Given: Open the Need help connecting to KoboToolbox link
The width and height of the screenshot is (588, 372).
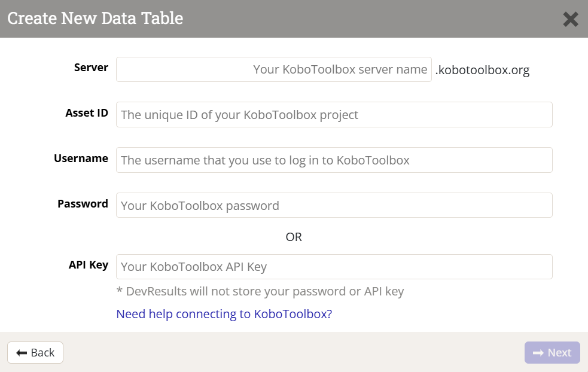Looking at the screenshot, I should click(x=224, y=314).
